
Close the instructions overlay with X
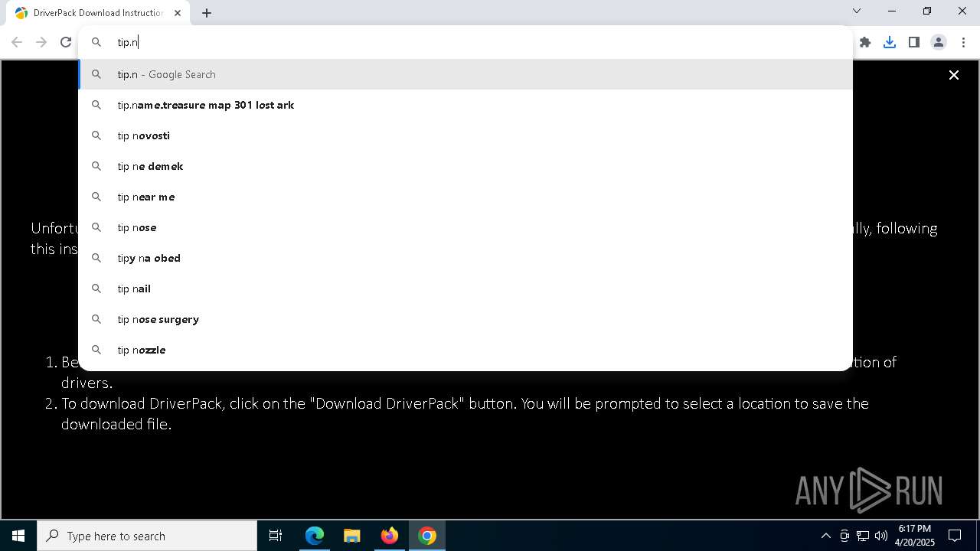coord(954,75)
